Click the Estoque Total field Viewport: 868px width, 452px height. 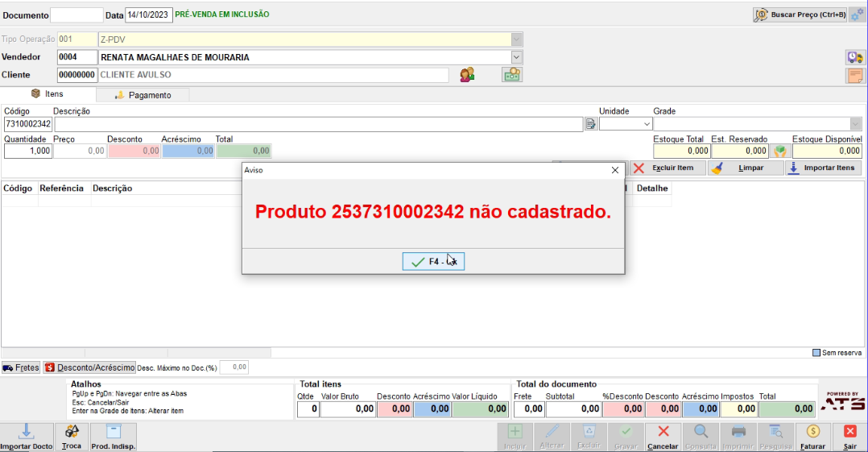tap(681, 151)
